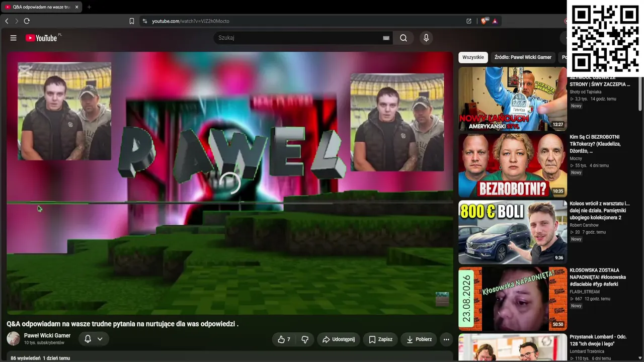This screenshot has width=644, height=362.
Task: Switch to the Q&A odpowiadam browser tab
Action: pos(41,7)
